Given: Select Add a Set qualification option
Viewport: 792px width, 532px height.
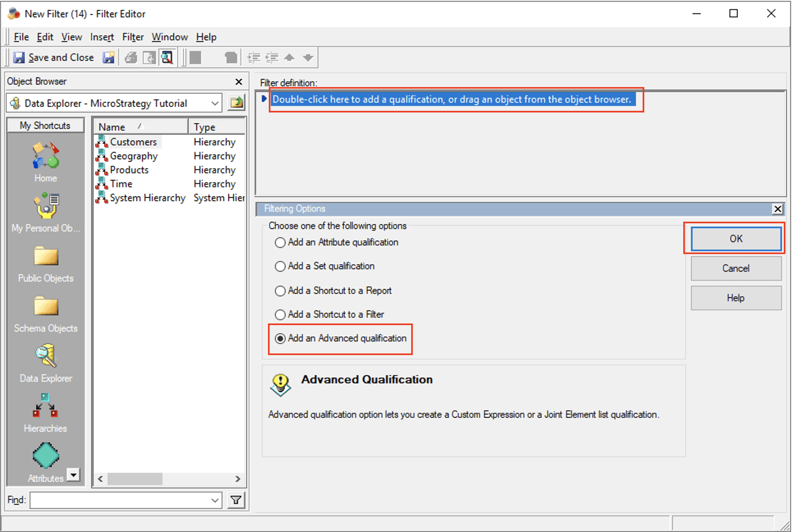Looking at the screenshot, I should pos(280,266).
